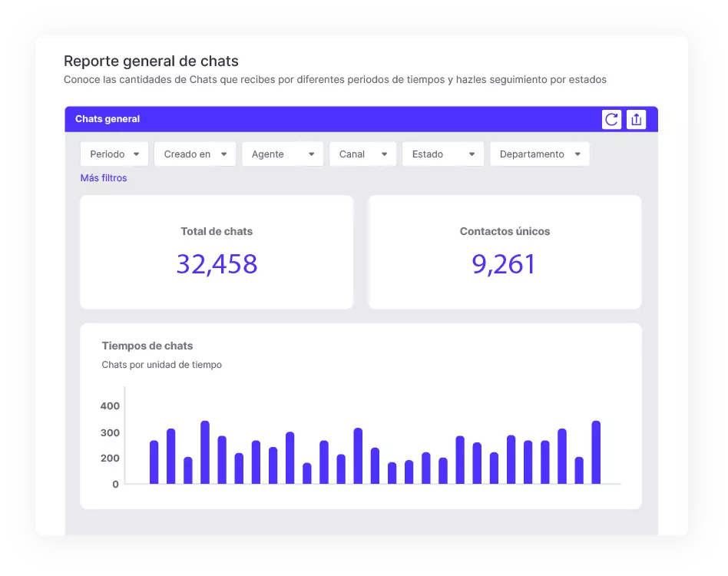Viewport: 728px width, 576px height.
Task: Click the Total de chats card title
Action: coord(217,231)
